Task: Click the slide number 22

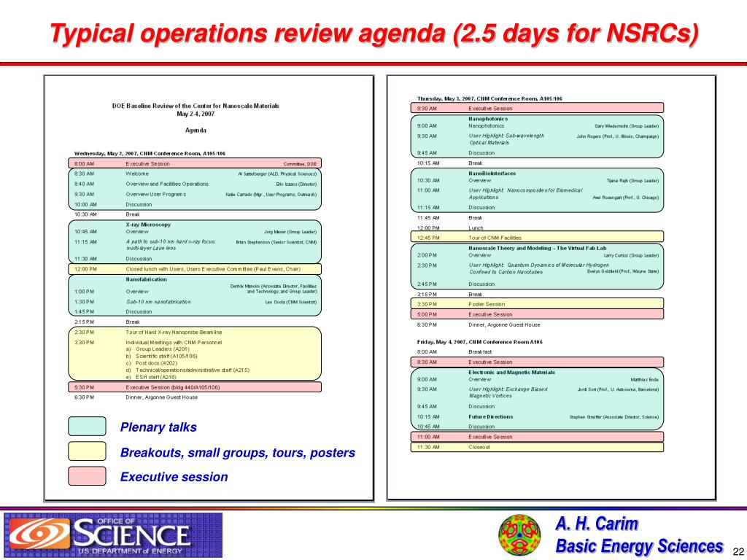Action: 738,551
